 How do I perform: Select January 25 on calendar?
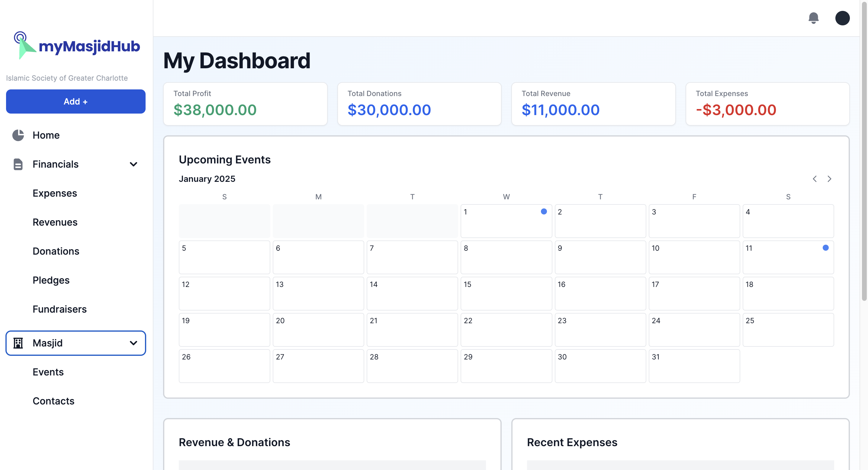pos(788,330)
